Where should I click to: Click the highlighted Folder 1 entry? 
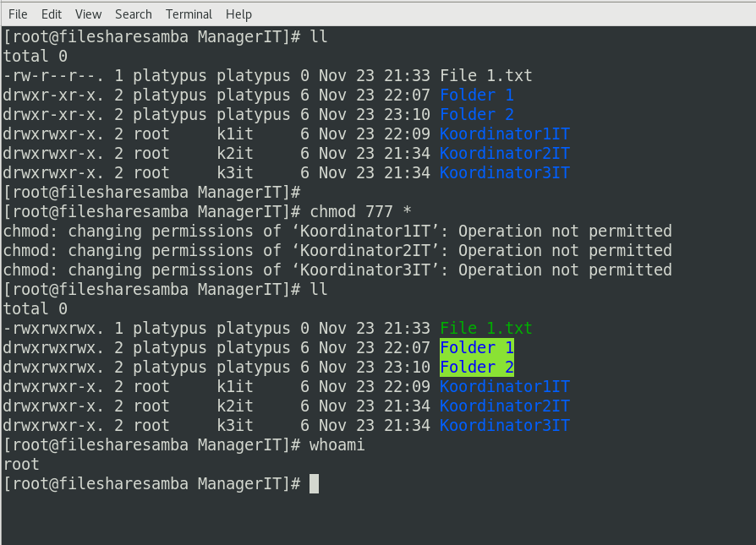(476, 347)
